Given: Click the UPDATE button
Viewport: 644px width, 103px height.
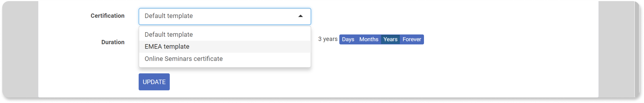Looking at the screenshot, I should click(x=154, y=82).
